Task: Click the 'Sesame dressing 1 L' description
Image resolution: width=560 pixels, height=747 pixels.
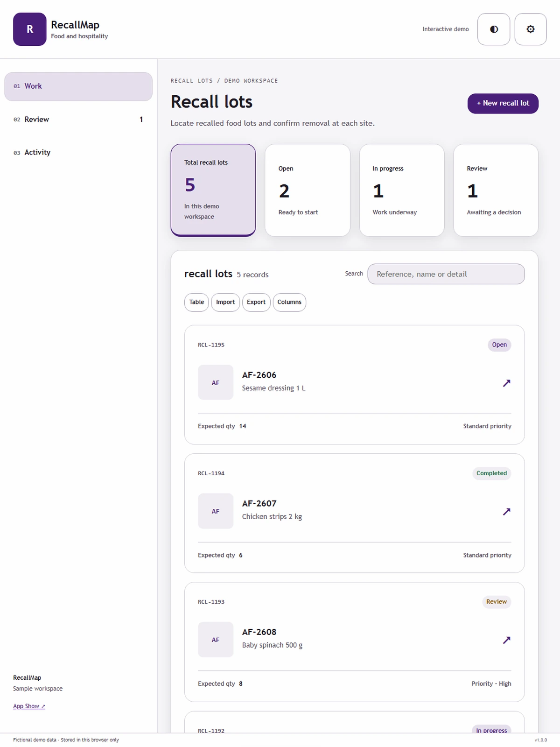Action: (x=273, y=388)
